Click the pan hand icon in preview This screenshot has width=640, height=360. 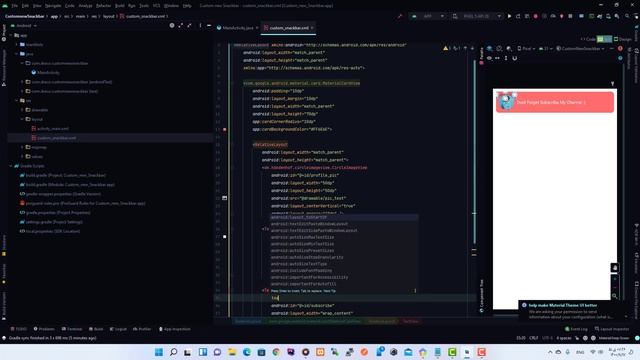(615, 268)
